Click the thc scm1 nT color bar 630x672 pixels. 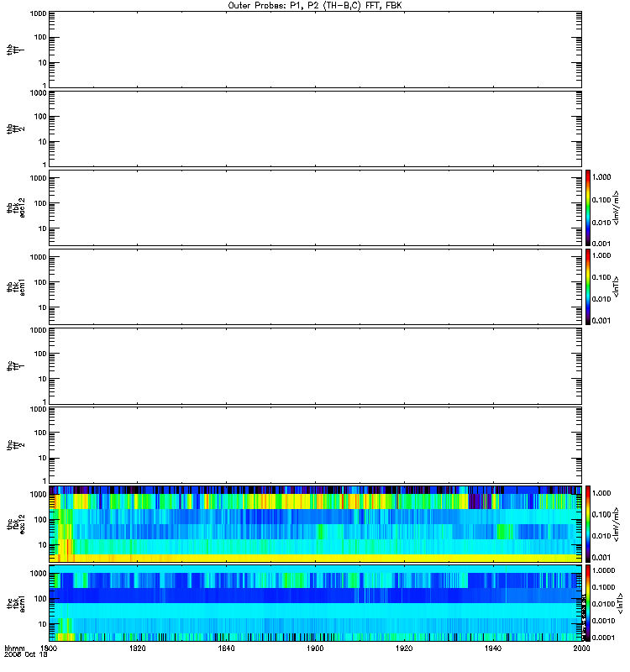(588, 603)
